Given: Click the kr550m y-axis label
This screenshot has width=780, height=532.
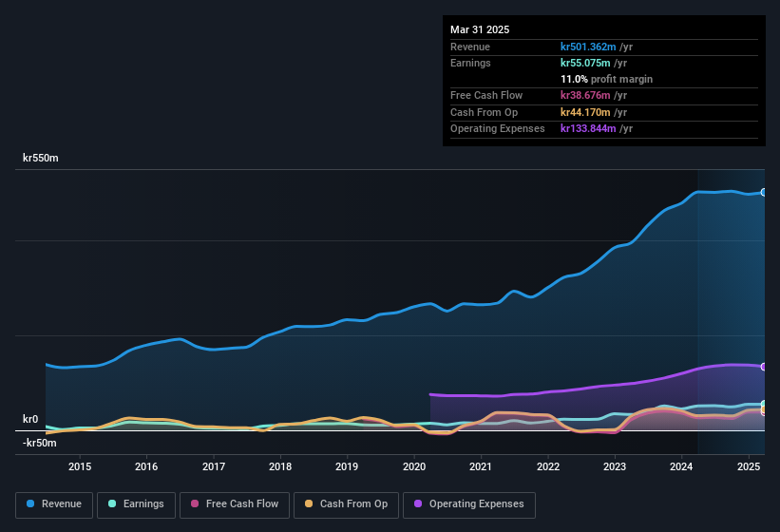Looking at the screenshot, I should click(40, 158).
